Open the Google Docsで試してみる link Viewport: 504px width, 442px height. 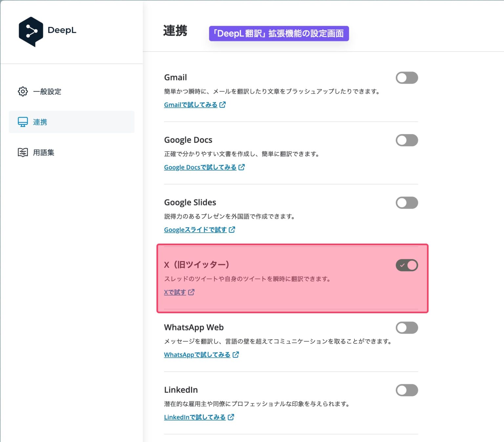[x=200, y=167]
